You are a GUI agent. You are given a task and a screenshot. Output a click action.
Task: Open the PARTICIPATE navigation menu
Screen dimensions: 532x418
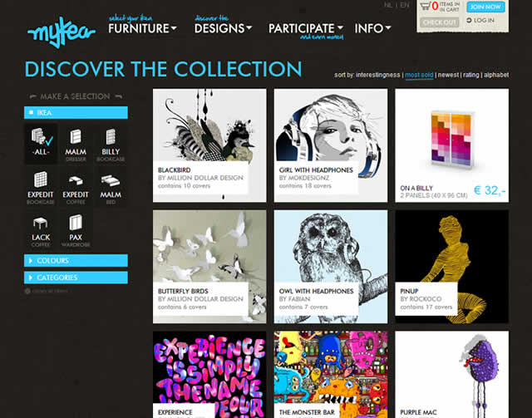tap(306, 28)
